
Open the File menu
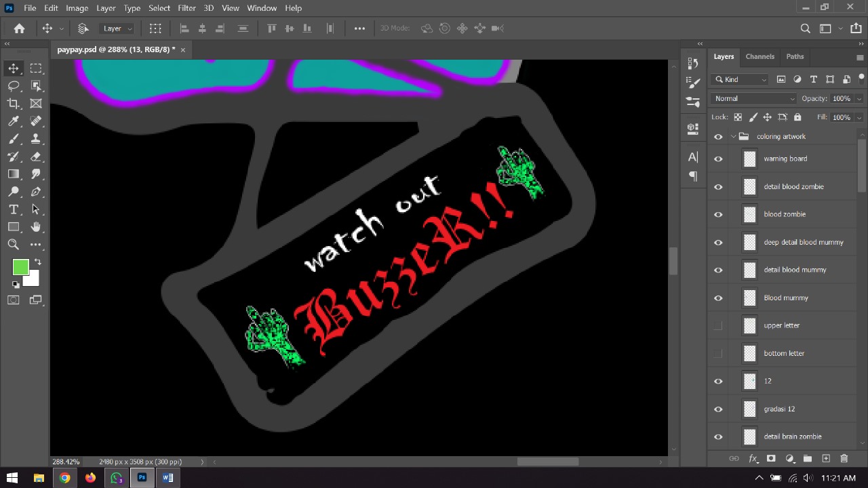30,8
